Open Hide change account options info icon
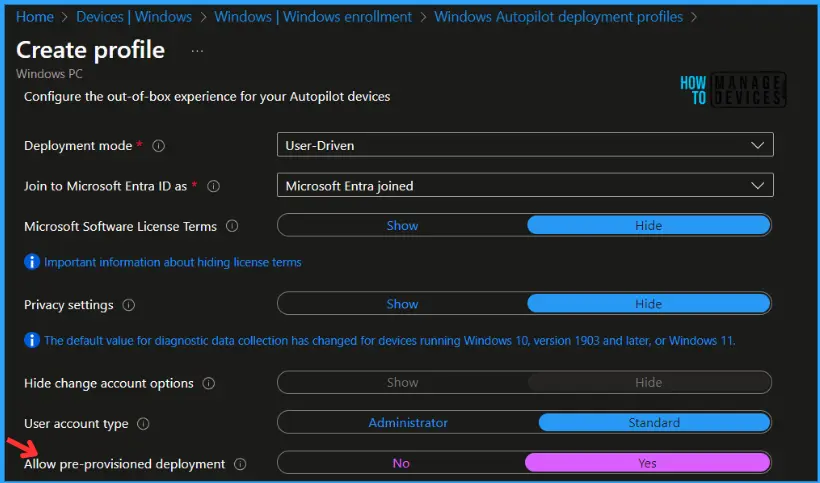This screenshot has height=483, width=820. click(x=209, y=383)
